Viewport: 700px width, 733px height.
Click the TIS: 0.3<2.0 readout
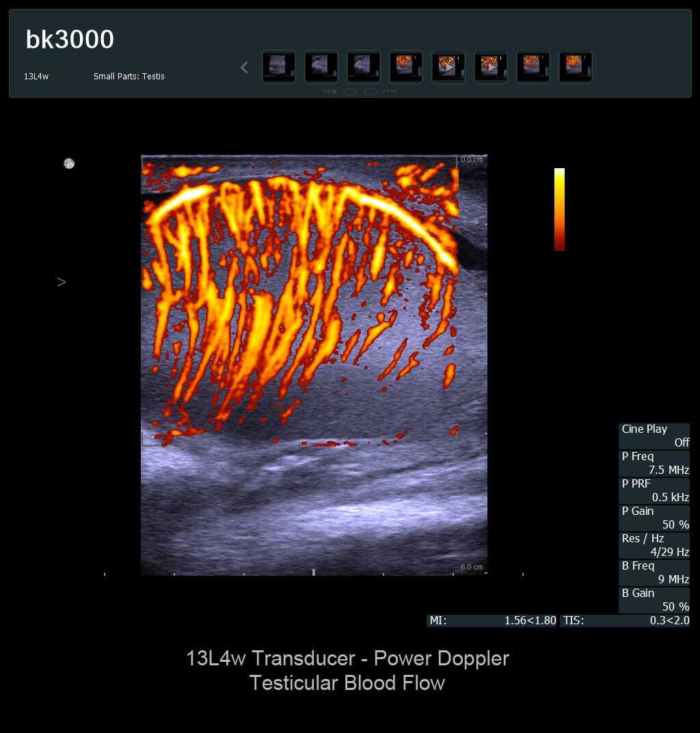point(625,620)
